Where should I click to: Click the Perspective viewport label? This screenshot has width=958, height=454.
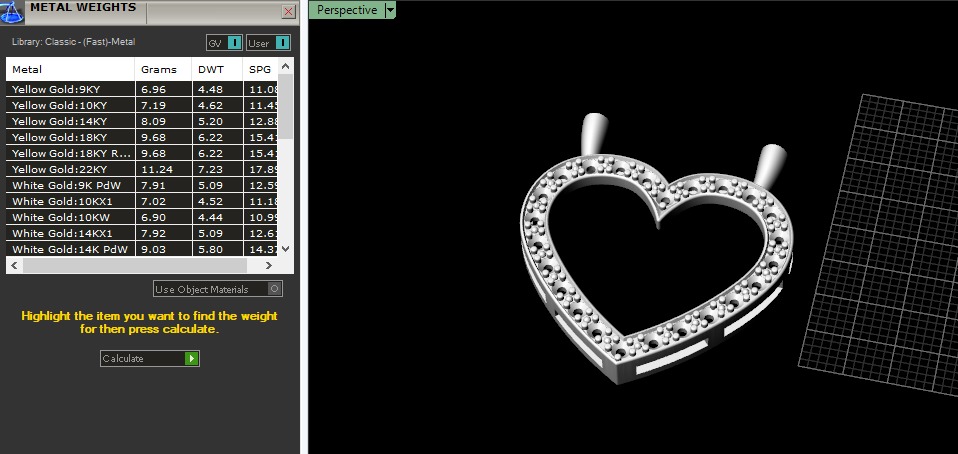(x=346, y=10)
